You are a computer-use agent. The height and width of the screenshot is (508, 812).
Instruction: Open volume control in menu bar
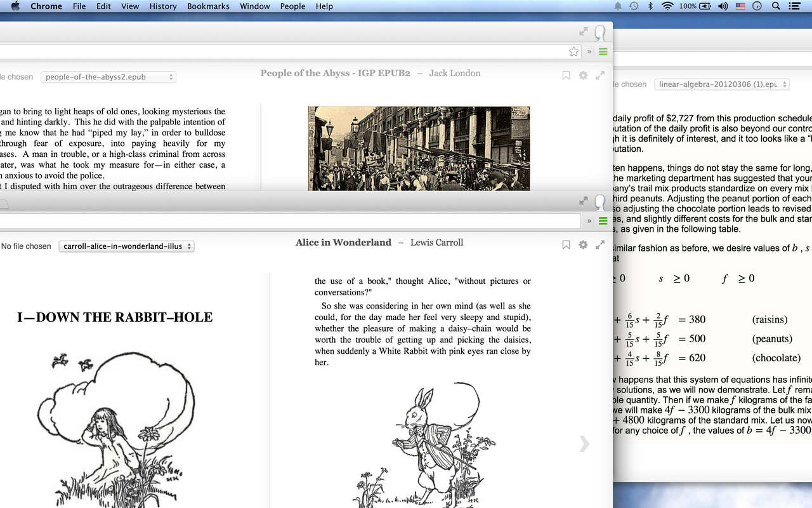pos(723,6)
